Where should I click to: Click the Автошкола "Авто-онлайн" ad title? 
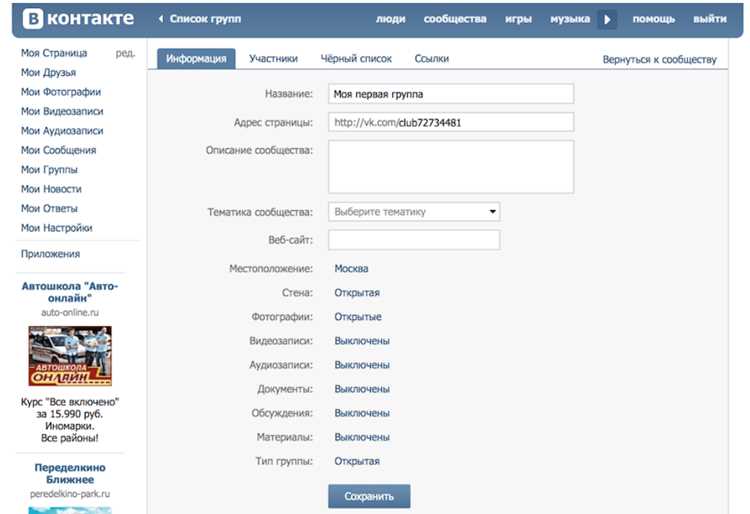coord(70,292)
